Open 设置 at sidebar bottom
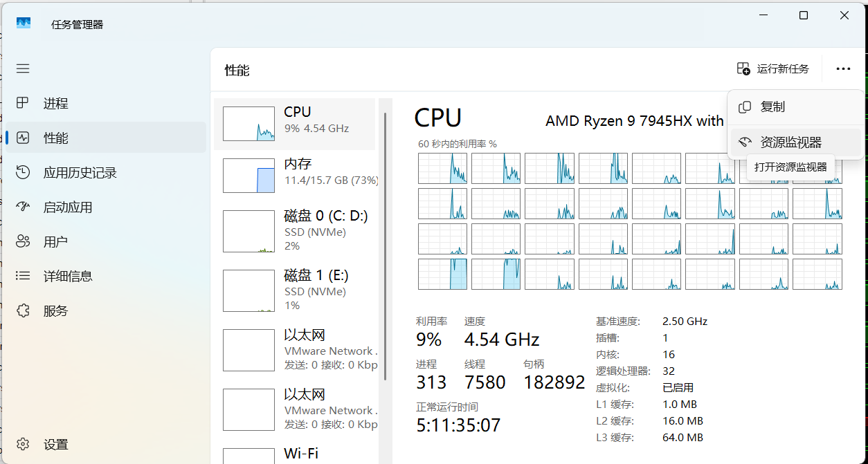 click(x=106, y=444)
